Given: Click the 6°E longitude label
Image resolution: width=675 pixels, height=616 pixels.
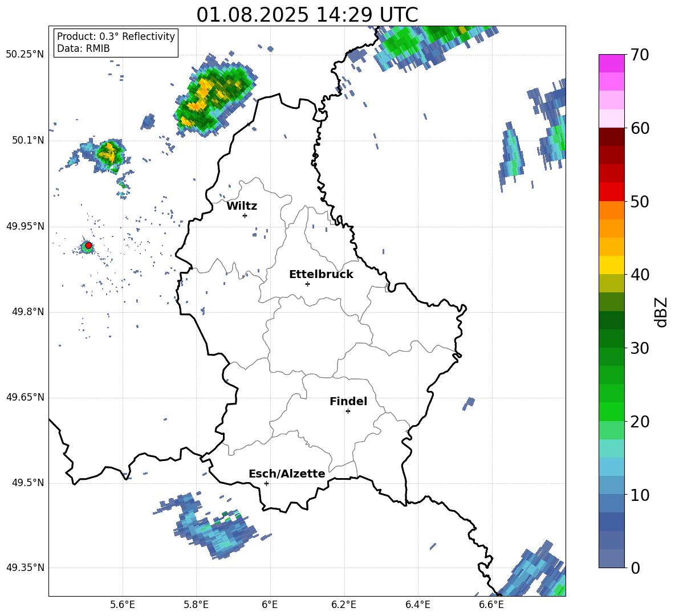Looking at the screenshot, I should 270,605.
